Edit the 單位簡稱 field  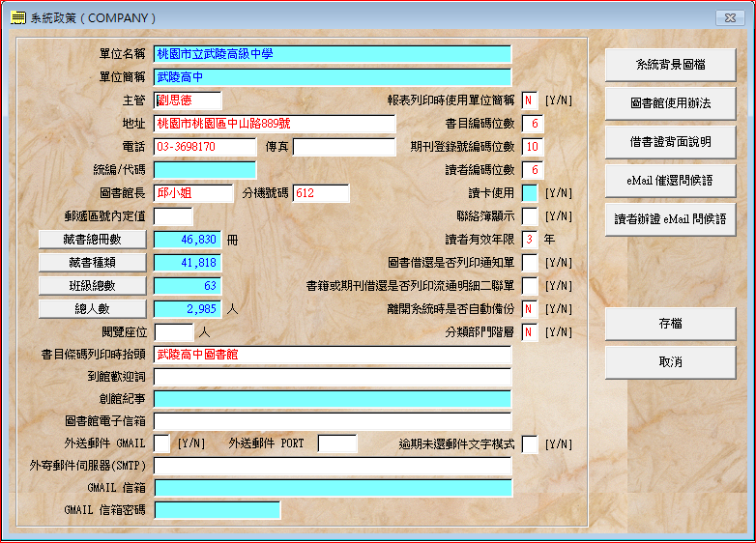[x=333, y=77]
